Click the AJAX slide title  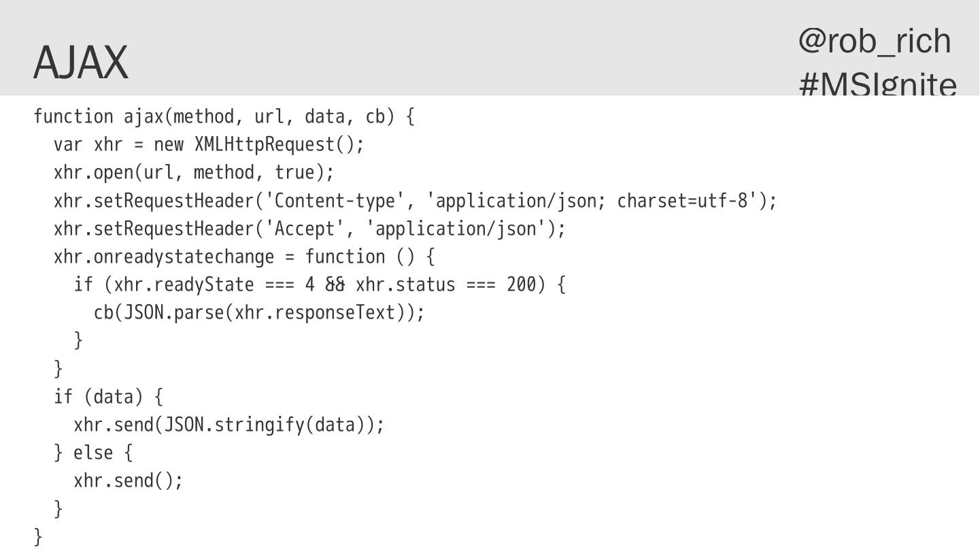pyautogui.click(x=80, y=62)
